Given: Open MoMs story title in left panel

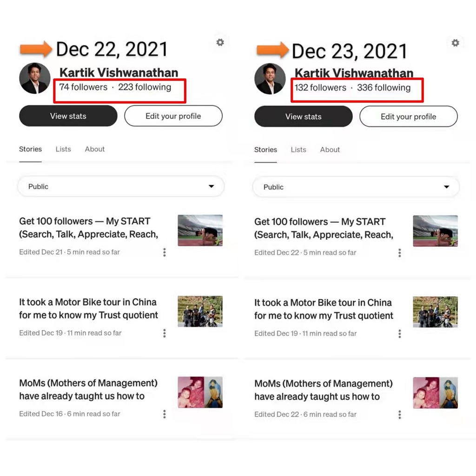Looking at the screenshot, I should [x=88, y=390].
